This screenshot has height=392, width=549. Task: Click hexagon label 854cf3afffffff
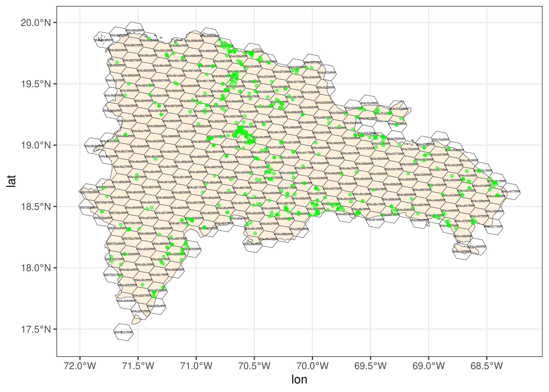coord(441,140)
